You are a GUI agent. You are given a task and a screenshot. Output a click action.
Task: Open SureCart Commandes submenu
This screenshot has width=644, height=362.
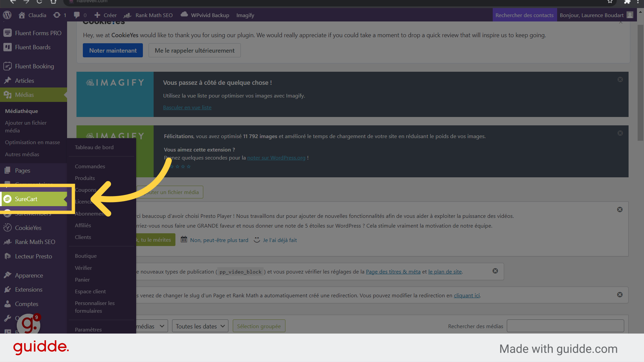pyautogui.click(x=90, y=166)
